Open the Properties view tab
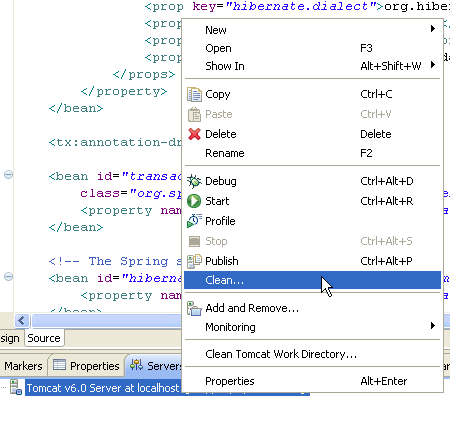The height and width of the screenshot is (426, 450). click(87, 366)
